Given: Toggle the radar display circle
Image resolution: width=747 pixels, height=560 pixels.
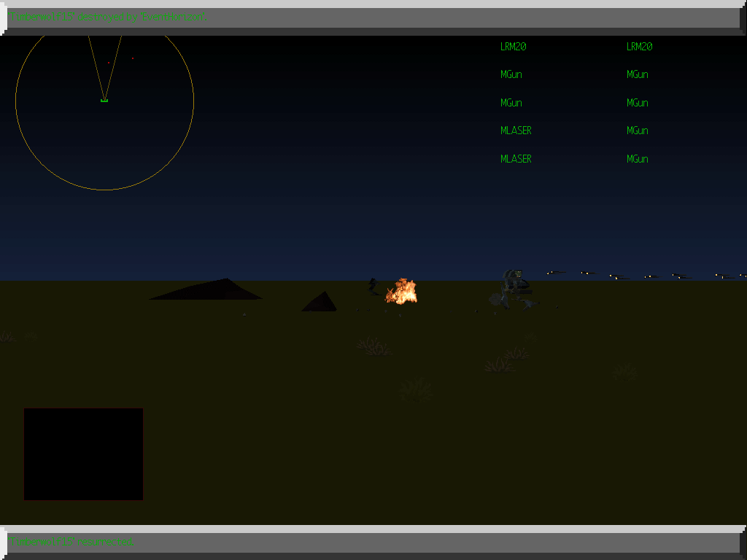Looking at the screenshot, I should click(104, 106).
